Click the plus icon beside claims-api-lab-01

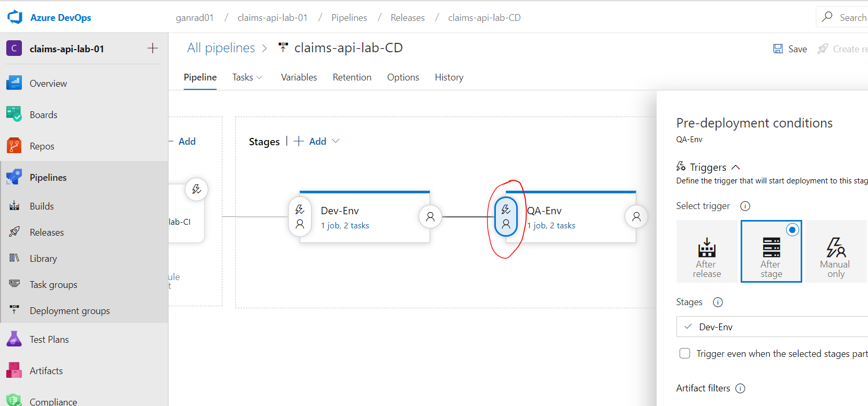[x=152, y=49]
